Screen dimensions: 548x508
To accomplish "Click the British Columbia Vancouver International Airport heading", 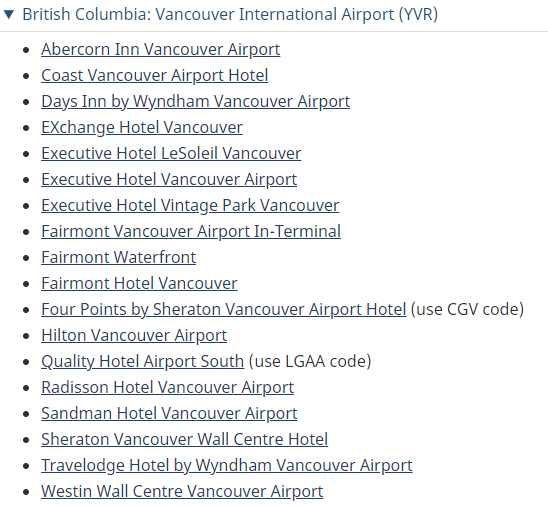I will pos(230,15).
